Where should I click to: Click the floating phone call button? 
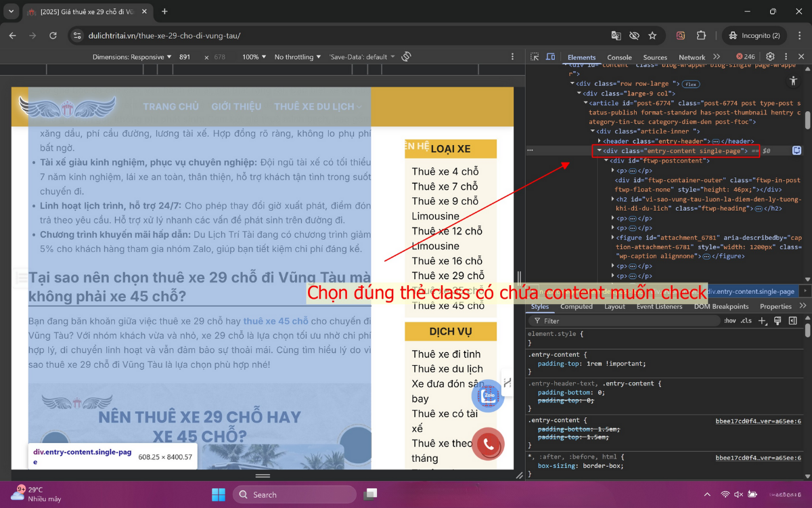(x=488, y=444)
